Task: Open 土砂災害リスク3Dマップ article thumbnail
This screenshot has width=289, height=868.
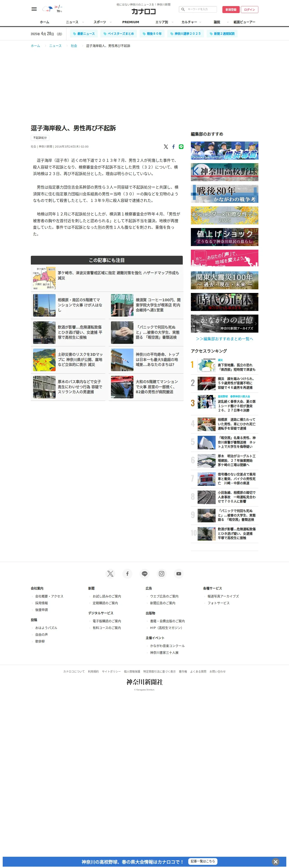Action: [x=44, y=360]
